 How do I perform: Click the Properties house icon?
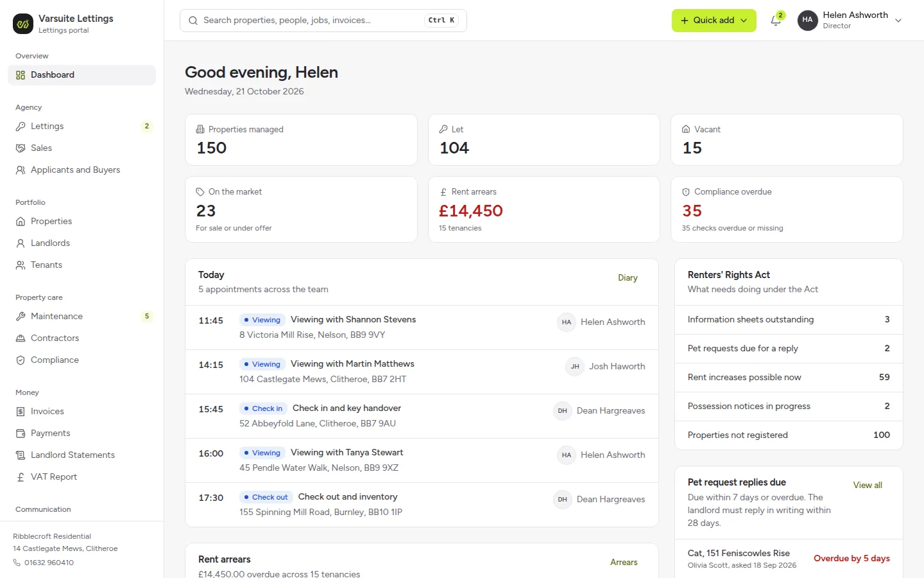(x=21, y=222)
